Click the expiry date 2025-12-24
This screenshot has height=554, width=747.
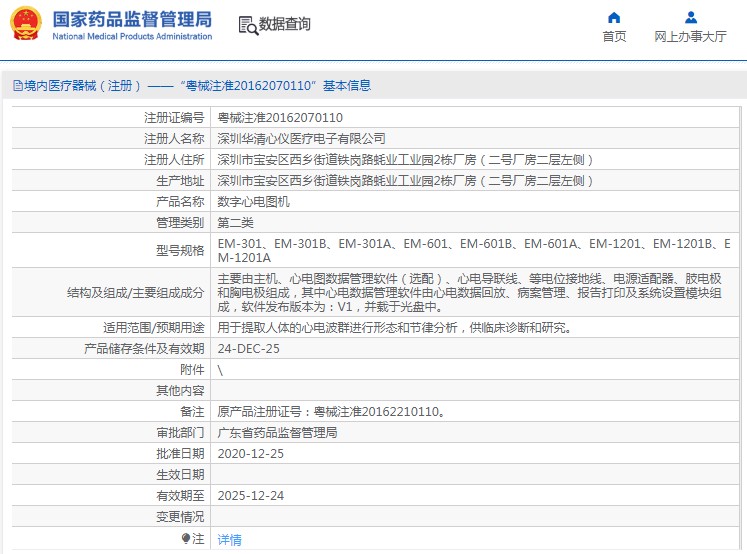click(x=250, y=496)
